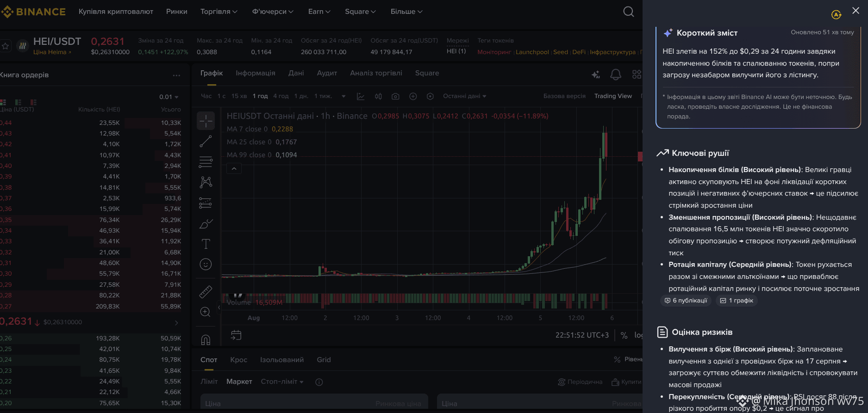Select the horizontal lines tool
The height and width of the screenshot is (413, 868).
pyautogui.click(x=206, y=162)
